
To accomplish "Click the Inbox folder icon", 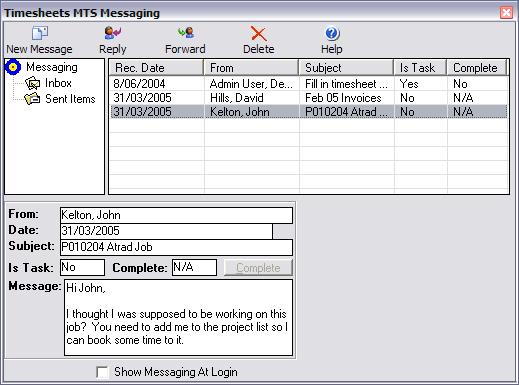I will 33,83.
